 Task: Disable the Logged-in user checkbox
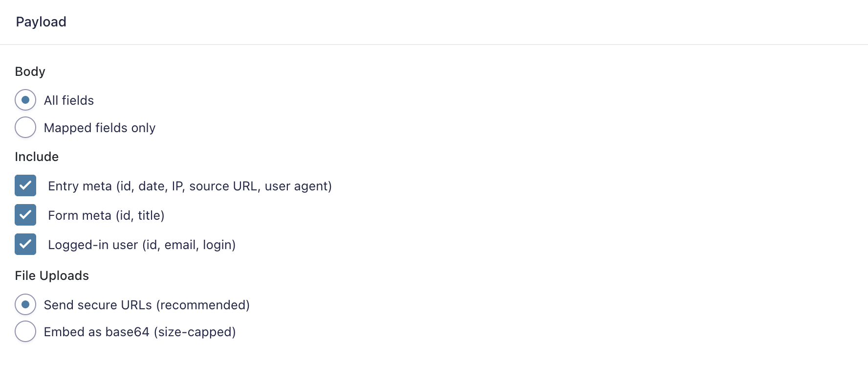[25, 244]
